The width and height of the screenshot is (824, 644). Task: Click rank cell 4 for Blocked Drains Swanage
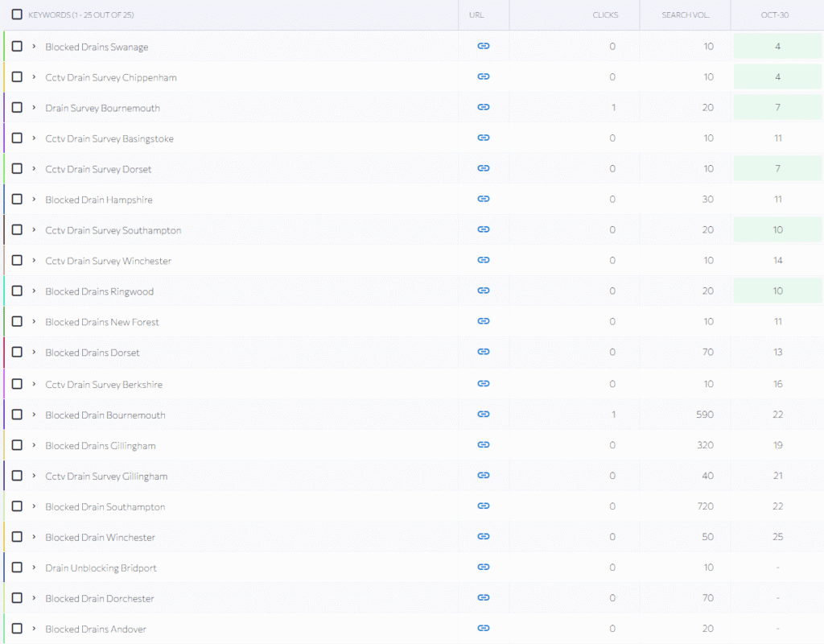point(777,46)
